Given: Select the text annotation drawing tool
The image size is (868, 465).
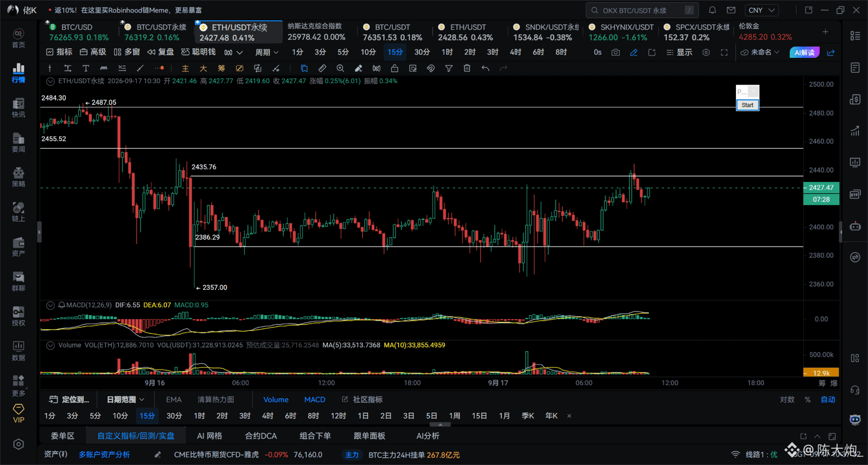Looking at the screenshot, I should (85, 69).
